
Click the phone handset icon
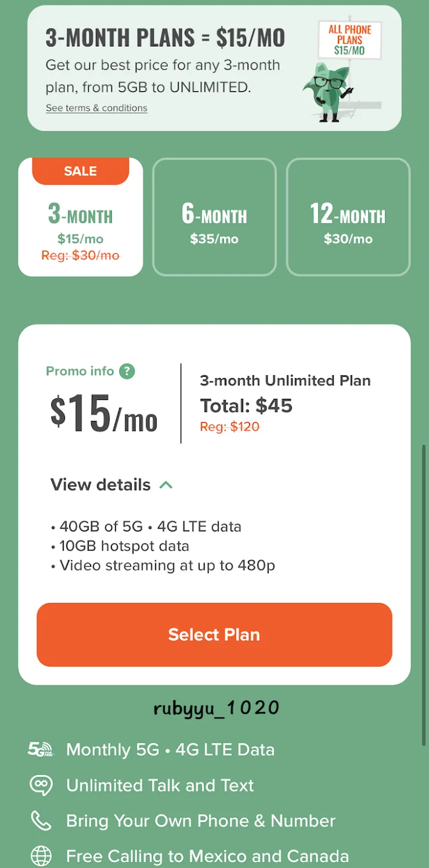pos(41,821)
